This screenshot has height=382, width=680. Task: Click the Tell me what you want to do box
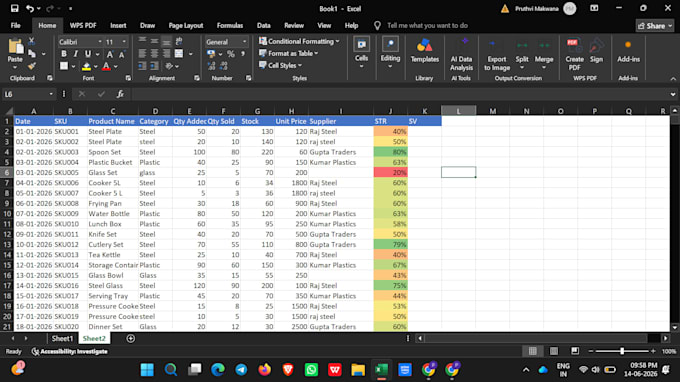pos(427,26)
